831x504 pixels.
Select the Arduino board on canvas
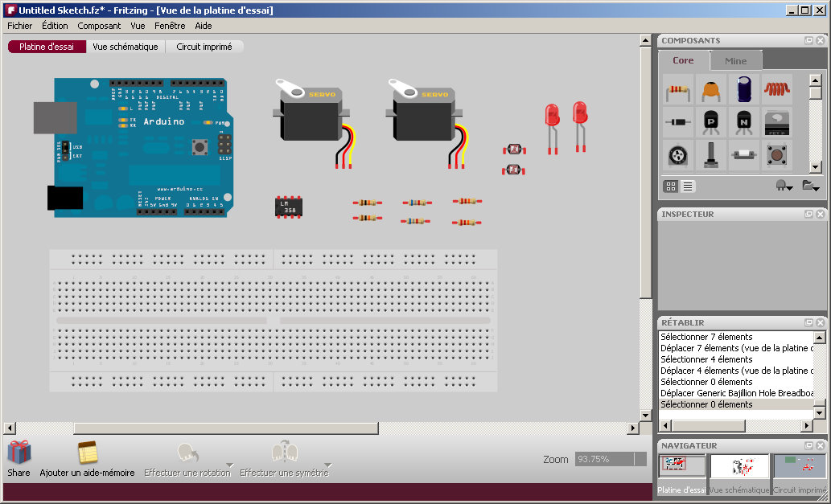pos(134,147)
